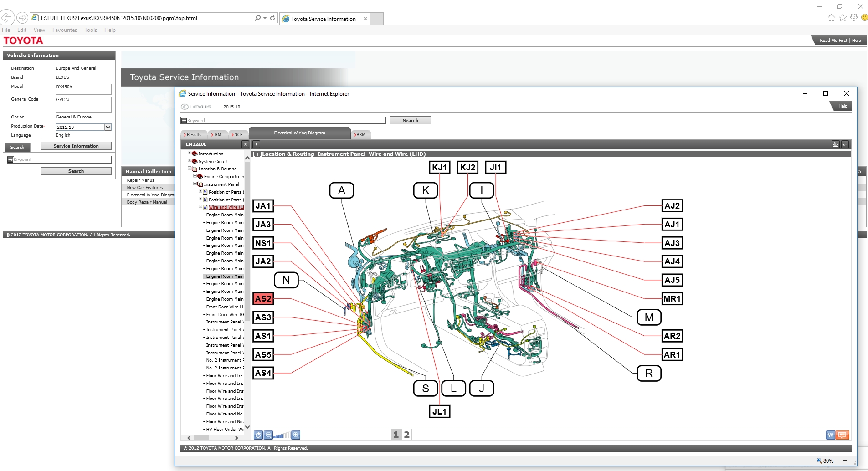The image size is (868, 471).
Task: Open the Tools menu in browser
Action: tap(91, 30)
